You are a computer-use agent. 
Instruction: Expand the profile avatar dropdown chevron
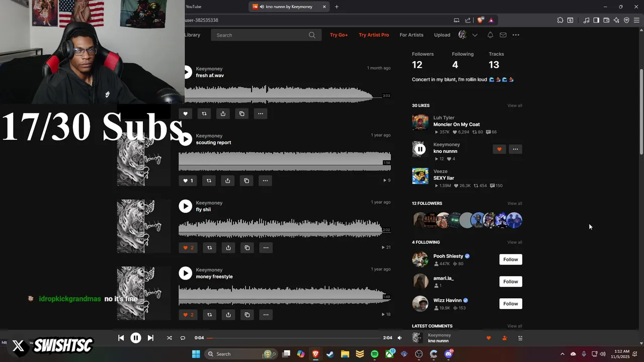475,35
